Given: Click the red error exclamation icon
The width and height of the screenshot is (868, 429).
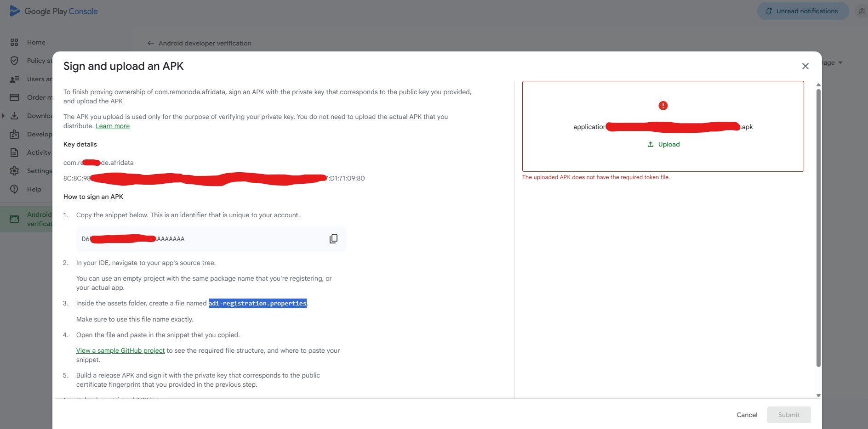Looking at the screenshot, I should pyautogui.click(x=663, y=106).
